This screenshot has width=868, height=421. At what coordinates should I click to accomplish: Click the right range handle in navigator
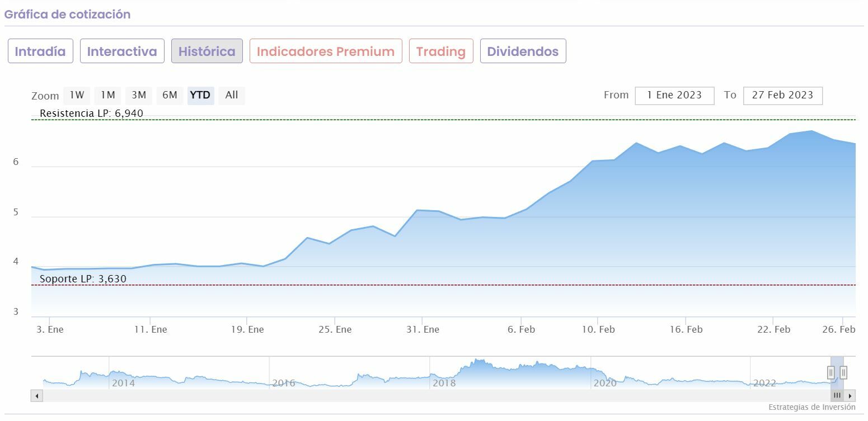click(x=843, y=372)
